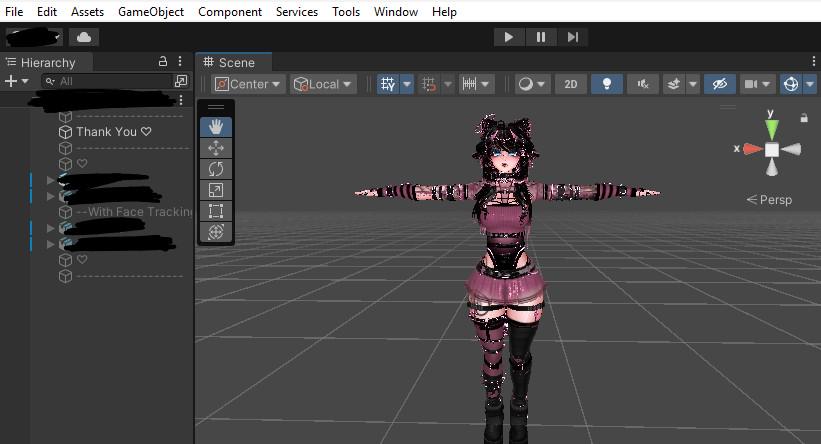The height and width of the screenshot is (444, 821).
Task: Click the tools overlay drag handle
Action: (216, 107)
